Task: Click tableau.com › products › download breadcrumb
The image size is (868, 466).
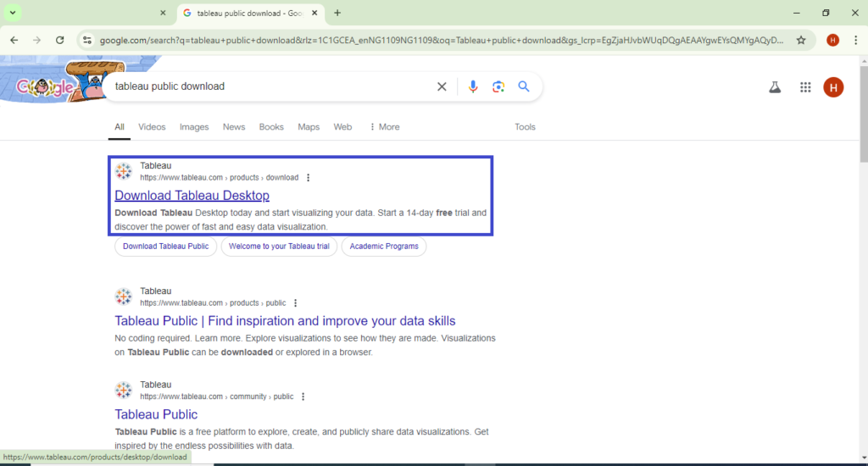Action: click(x=220, y=178)
